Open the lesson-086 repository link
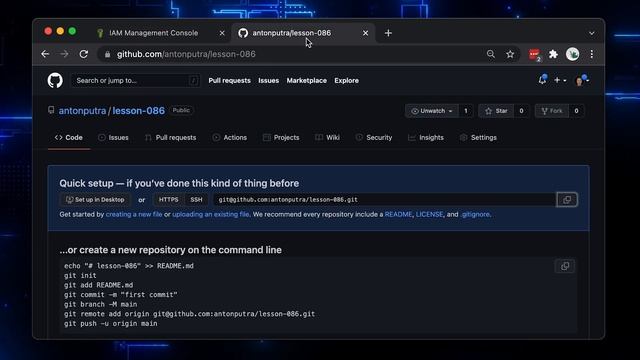The image size is (640, 360). 139,111
